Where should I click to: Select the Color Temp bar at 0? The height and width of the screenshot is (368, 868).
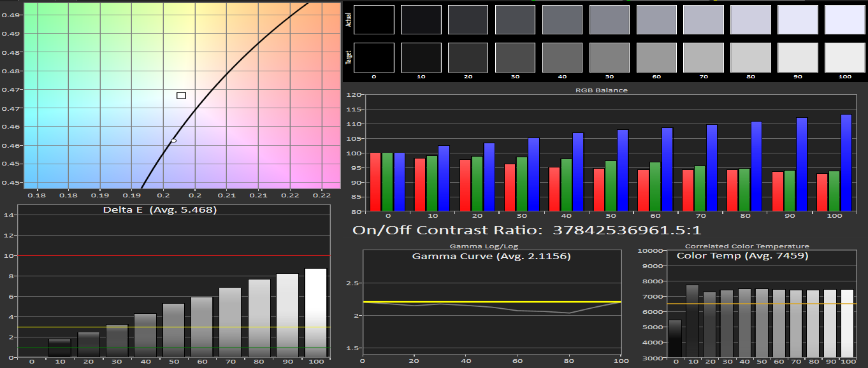pyautogui.click(x=675, y=338)
